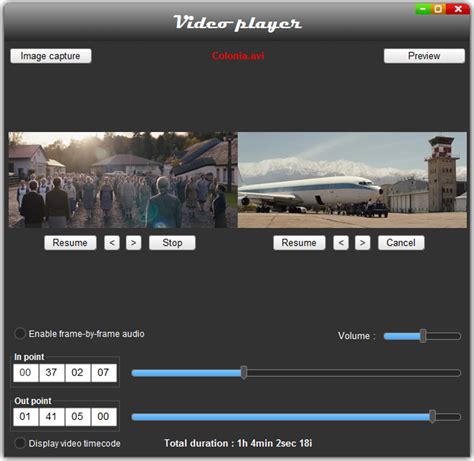Viewport: 474px width, 461px height.
Task: Select In point minutes field 37
Action: [51, 372]
